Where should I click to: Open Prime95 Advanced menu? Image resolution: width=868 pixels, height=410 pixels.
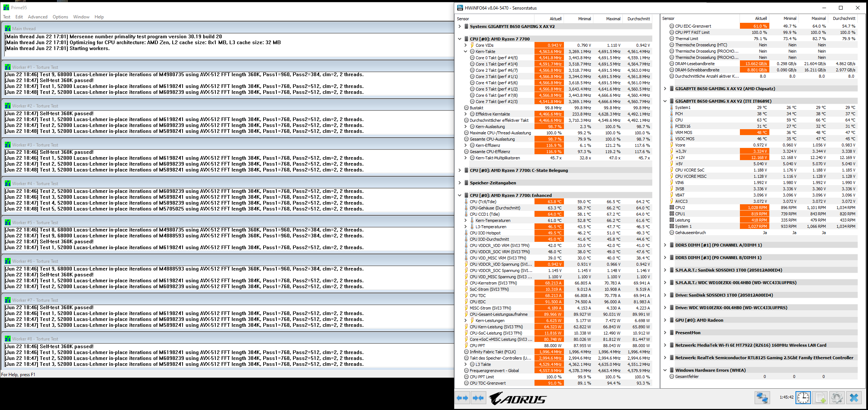38,17
